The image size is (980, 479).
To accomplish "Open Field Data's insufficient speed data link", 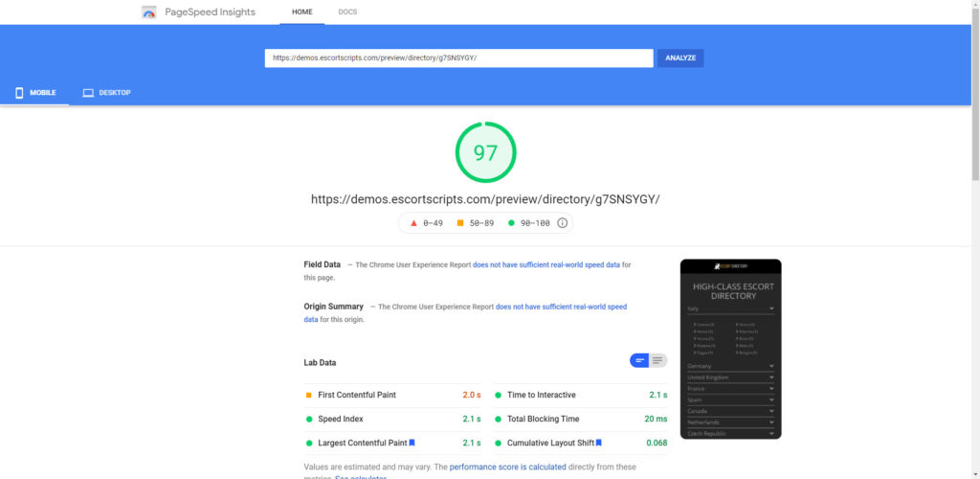I will [x=546, y=264].
